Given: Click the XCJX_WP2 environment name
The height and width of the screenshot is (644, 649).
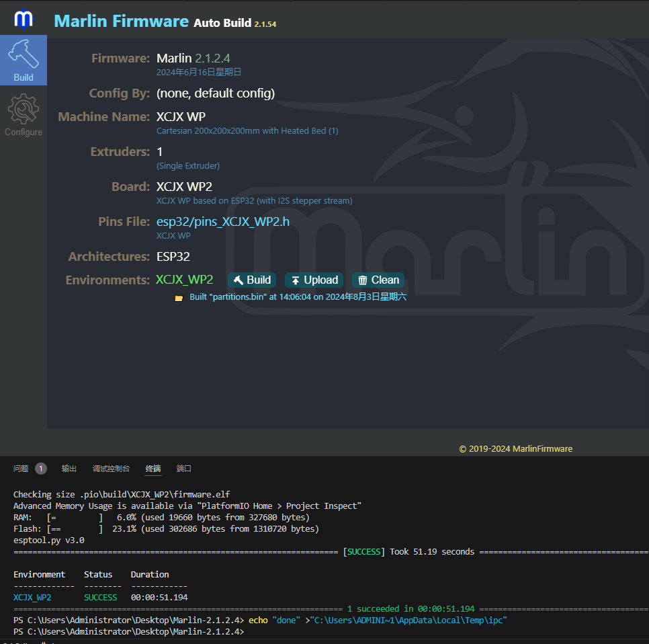Looking at the screenshot, I should (184, 280).
